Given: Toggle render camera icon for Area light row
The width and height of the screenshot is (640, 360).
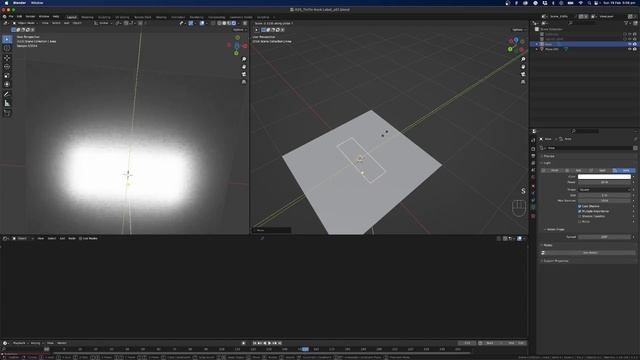Looking at the screenshot, I should [x=635, y=44].
